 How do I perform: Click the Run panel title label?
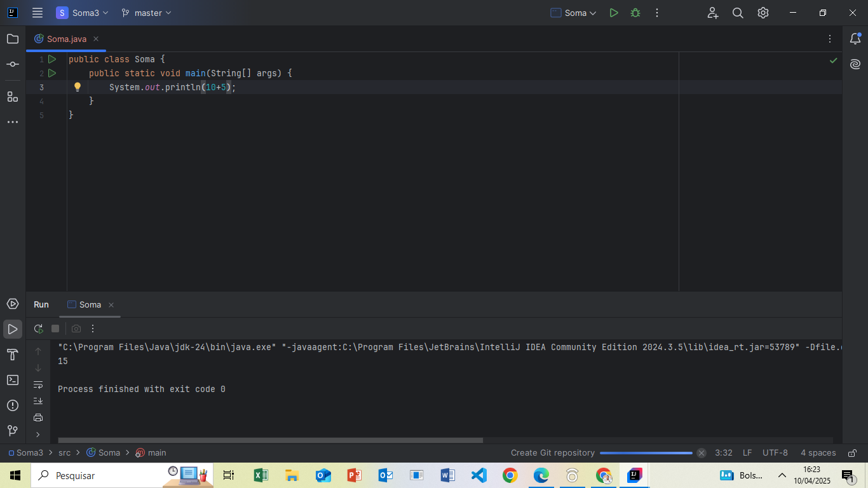(41, 305)
